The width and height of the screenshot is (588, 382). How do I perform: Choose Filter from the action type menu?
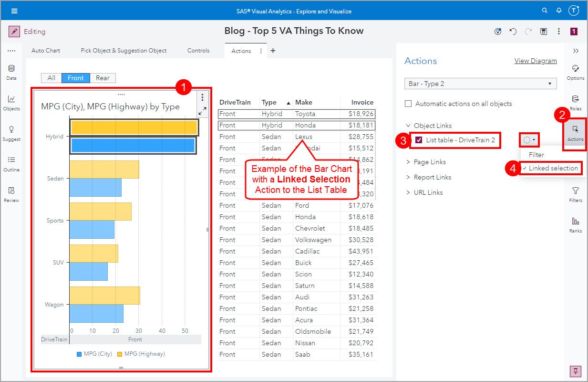click(537, 155)
